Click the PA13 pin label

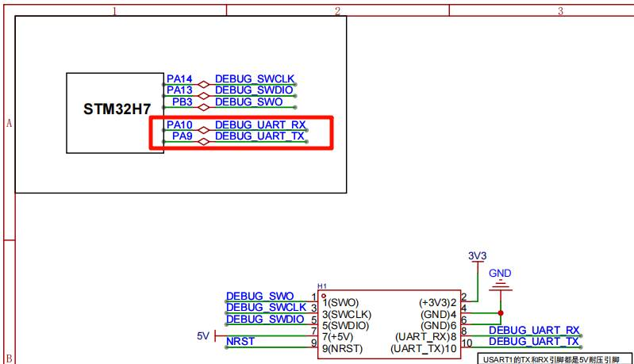(x=179, y=90)
